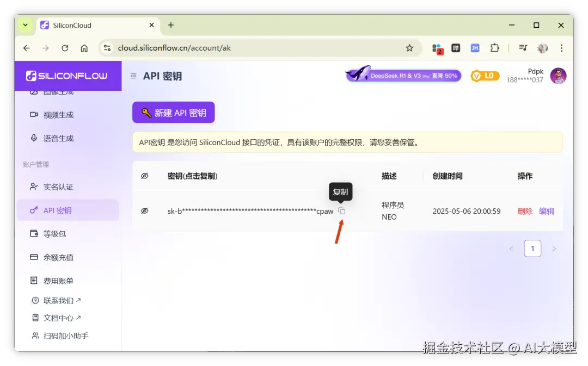Click the previous page arrow
Viewport: 588px width, 366px height.
click(511, 249)
